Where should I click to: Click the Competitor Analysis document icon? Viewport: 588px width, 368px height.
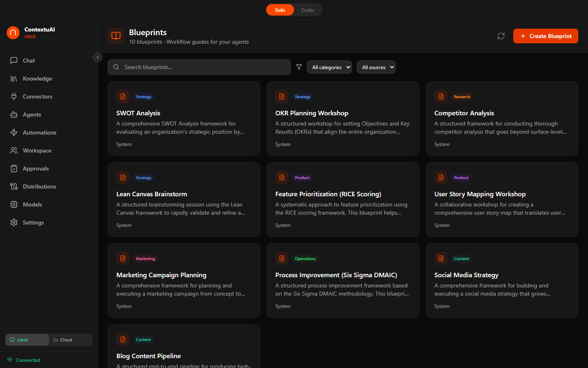(x=441, y=96)
